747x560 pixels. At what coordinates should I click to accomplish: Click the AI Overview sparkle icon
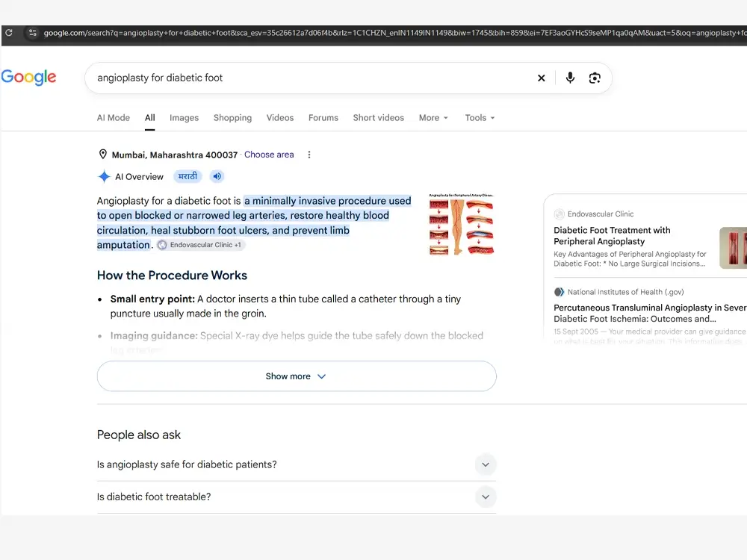coord(104,177)
